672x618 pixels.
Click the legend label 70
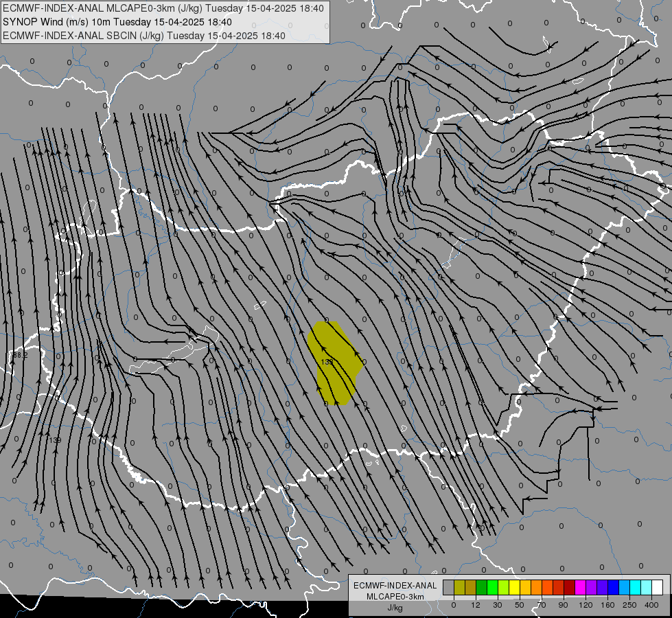point(542,605)
